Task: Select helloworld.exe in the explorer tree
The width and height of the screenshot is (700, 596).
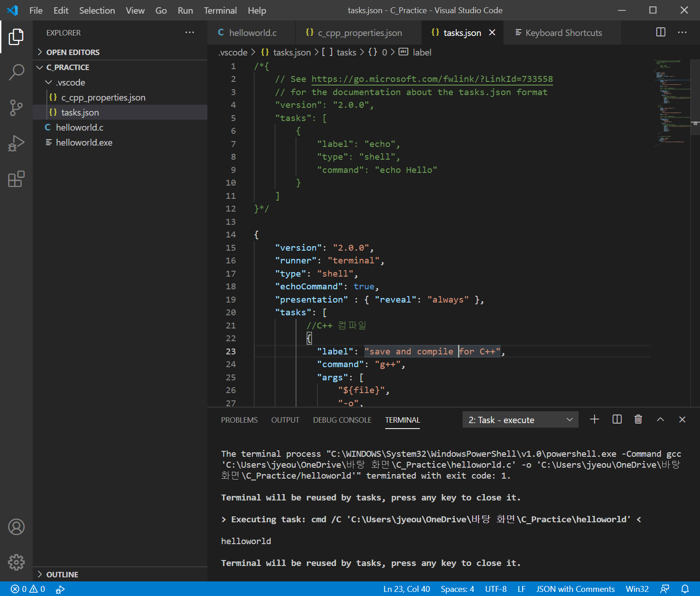Action: (120, 142)
